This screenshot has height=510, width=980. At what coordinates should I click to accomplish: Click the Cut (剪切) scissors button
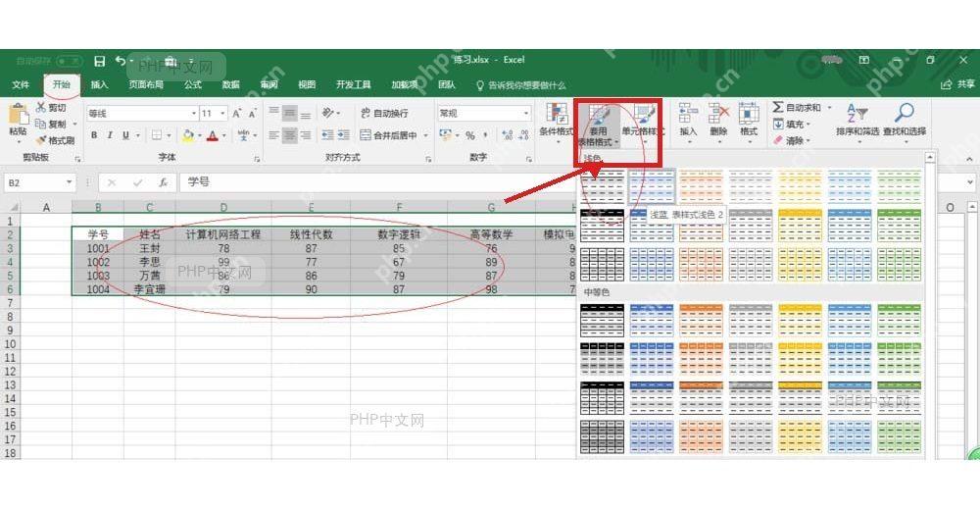pos(51,108)
